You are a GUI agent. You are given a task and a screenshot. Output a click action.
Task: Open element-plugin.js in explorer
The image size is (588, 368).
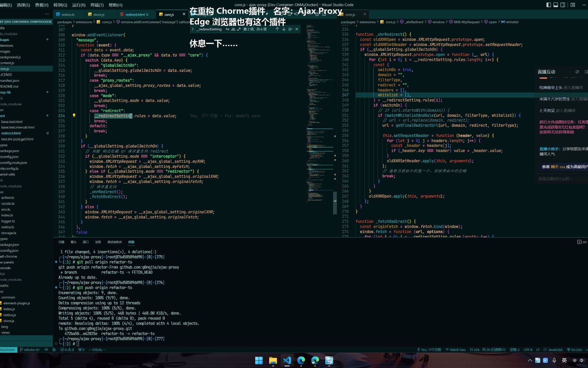17,303
